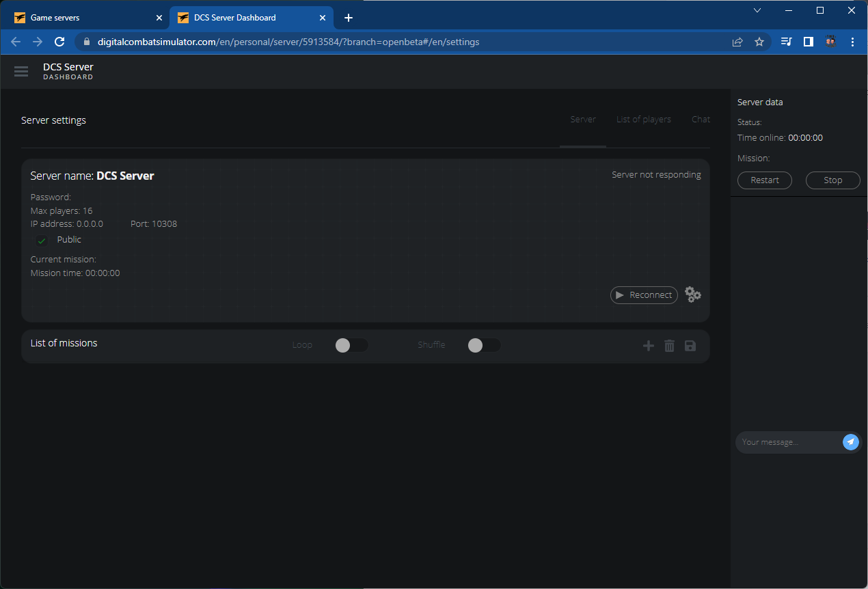868x589 pixels.
Task: Close the Game servers tab
Action: (159, 18)
